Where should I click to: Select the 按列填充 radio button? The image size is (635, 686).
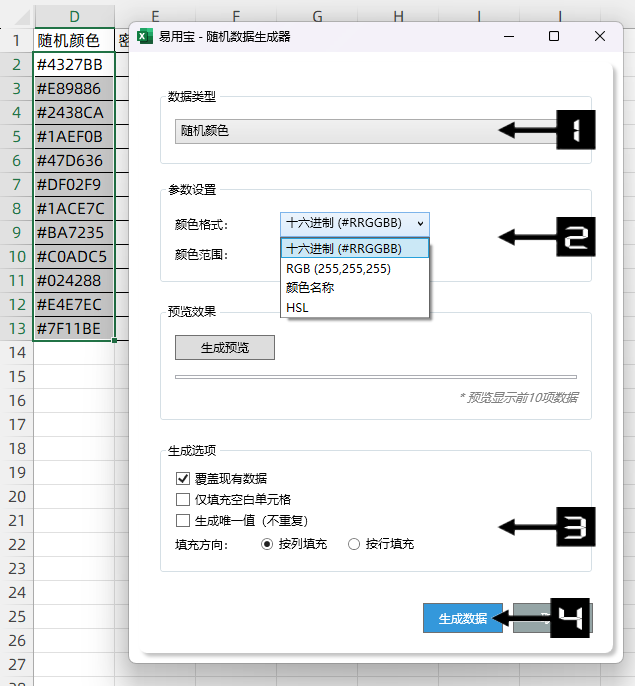coord(267,544)
